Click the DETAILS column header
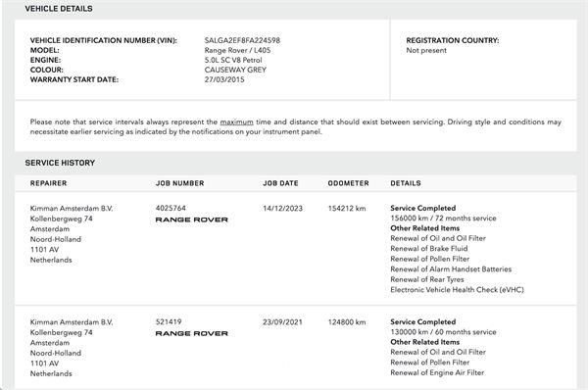Viewport: 588px width, 390px height. coord(406,183)
